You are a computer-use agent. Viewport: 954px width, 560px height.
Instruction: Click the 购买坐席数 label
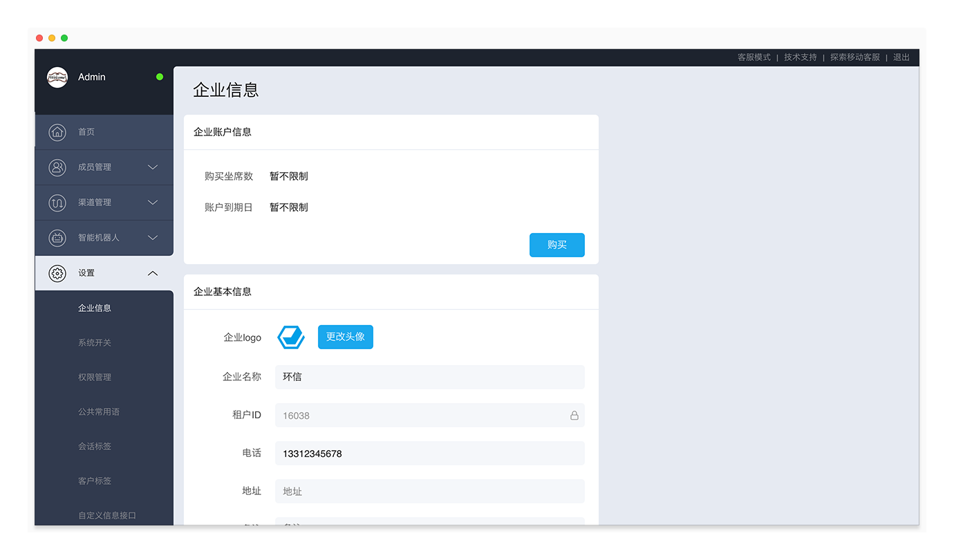point(229,176)
